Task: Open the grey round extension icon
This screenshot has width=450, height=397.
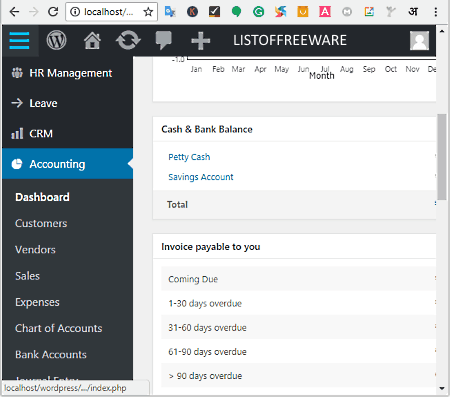Action: pyautogui.click(x=347, y=12)
